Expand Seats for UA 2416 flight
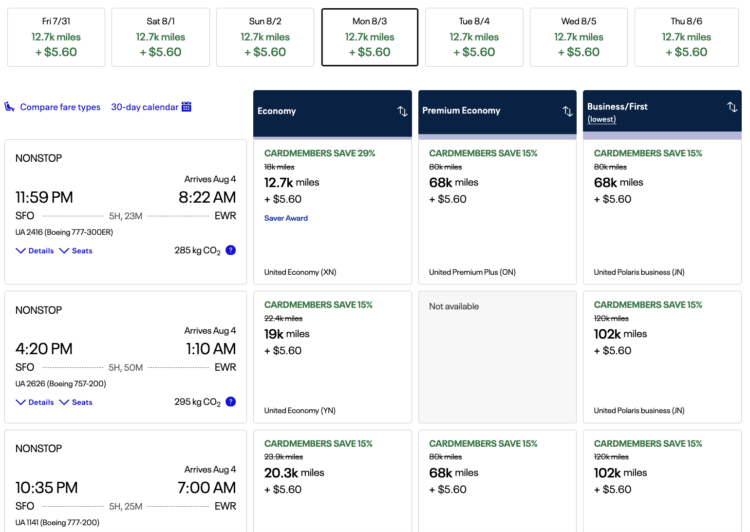 (x=76, y=251)
